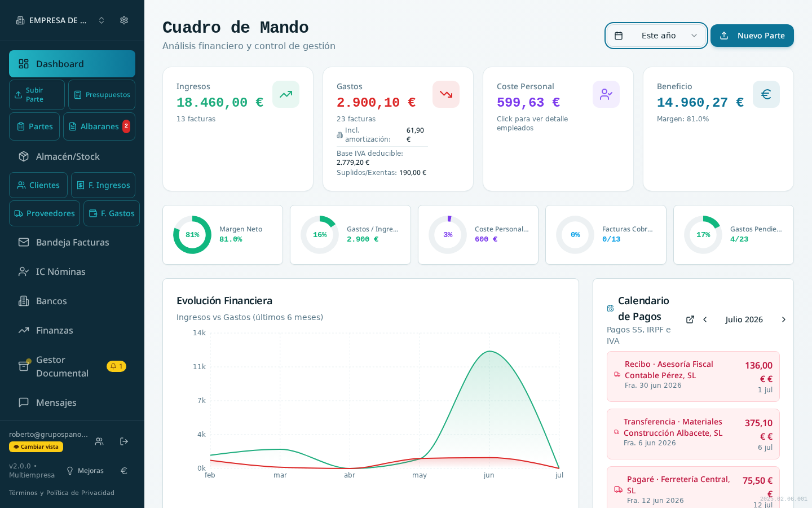
Task: Open Coste Personal employee detail card
Action: pyautogui.click(x=558, y=129)
